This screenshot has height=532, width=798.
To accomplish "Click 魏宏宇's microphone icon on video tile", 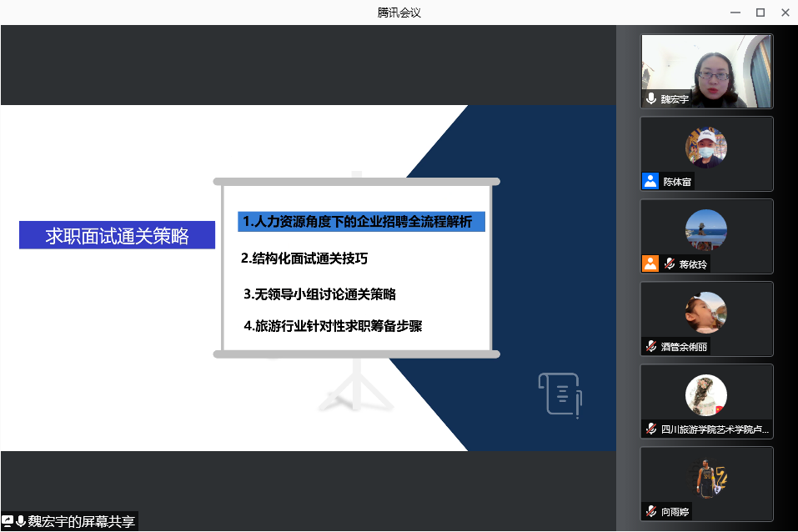I will click(651, 98).
